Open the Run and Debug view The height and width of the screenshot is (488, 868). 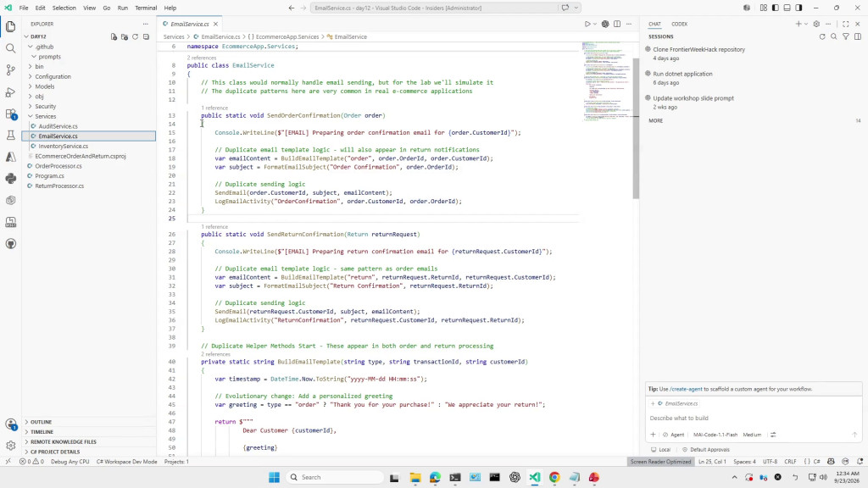[10, 91]
